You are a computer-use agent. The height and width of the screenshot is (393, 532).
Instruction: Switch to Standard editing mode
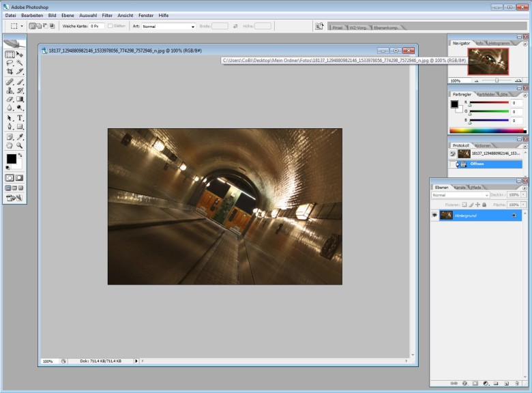pyautogui.click(x=10, y=178)
